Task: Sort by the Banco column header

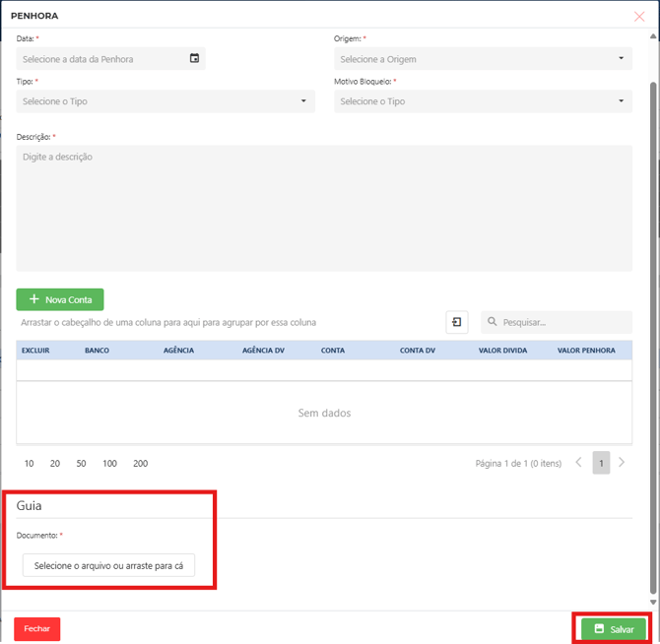Action: click(x=97, y=351)
